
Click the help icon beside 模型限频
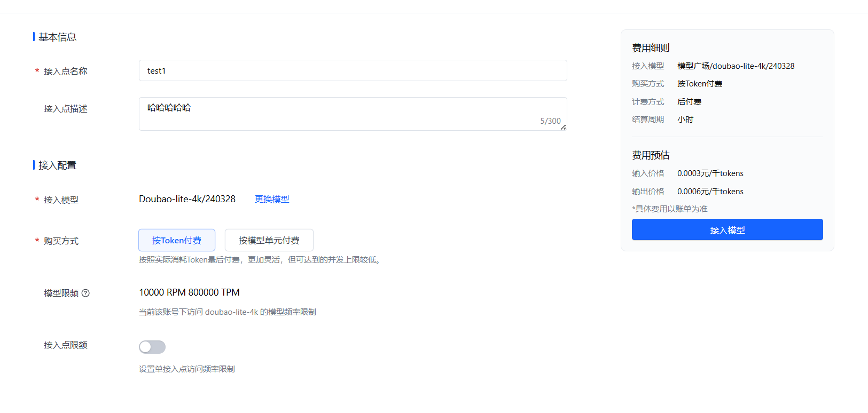point(85,293)
